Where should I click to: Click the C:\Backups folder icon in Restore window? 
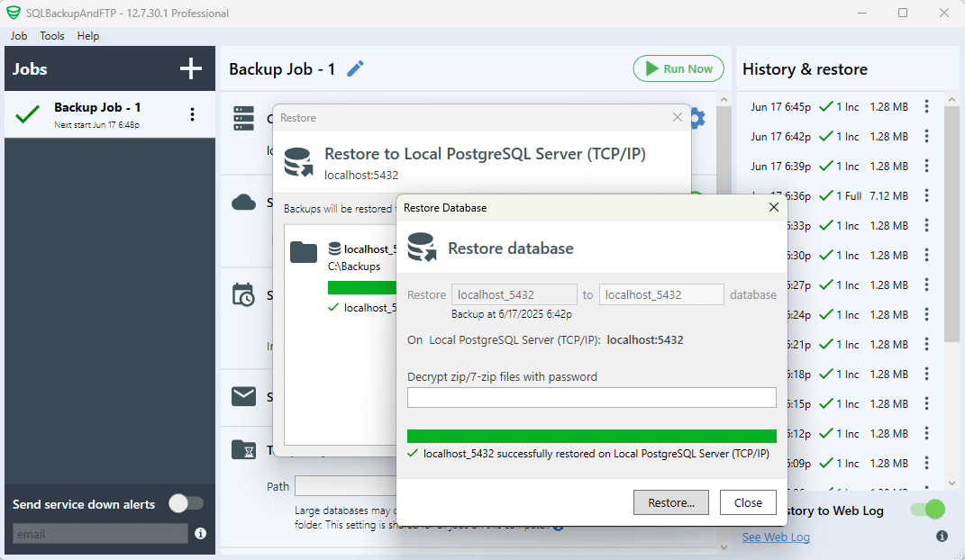pyautogui.click(x=304, y=252)
